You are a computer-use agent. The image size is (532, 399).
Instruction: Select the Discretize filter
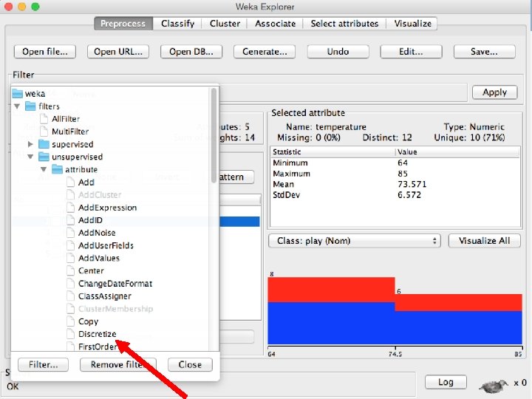97,334
